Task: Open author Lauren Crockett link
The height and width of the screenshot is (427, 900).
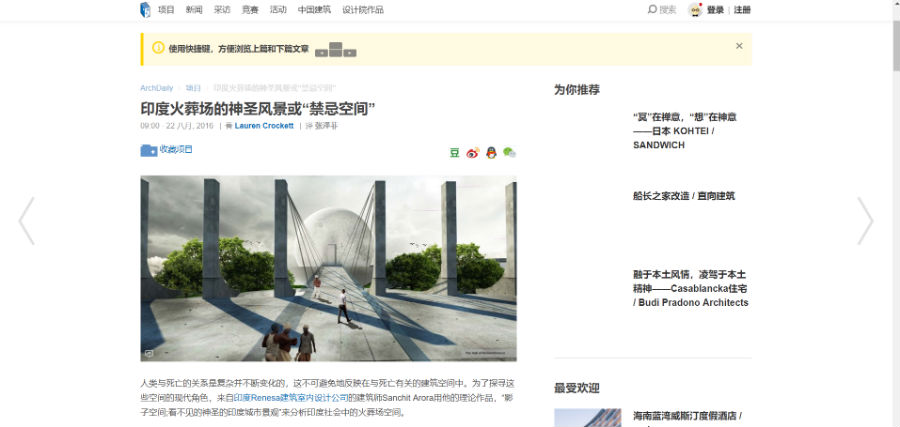Action: [x=264, y=126]
